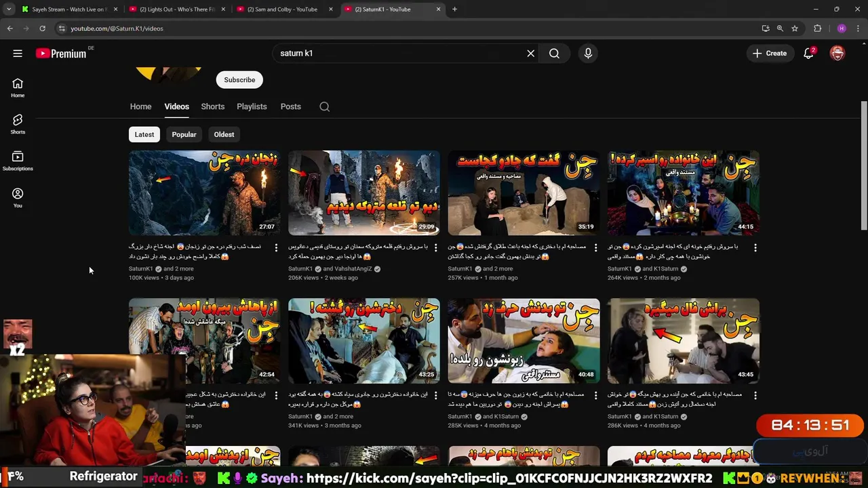Go to the YouTube Premium home logo
The height and width of the screenshot is (488, 868).
[62, 54]
